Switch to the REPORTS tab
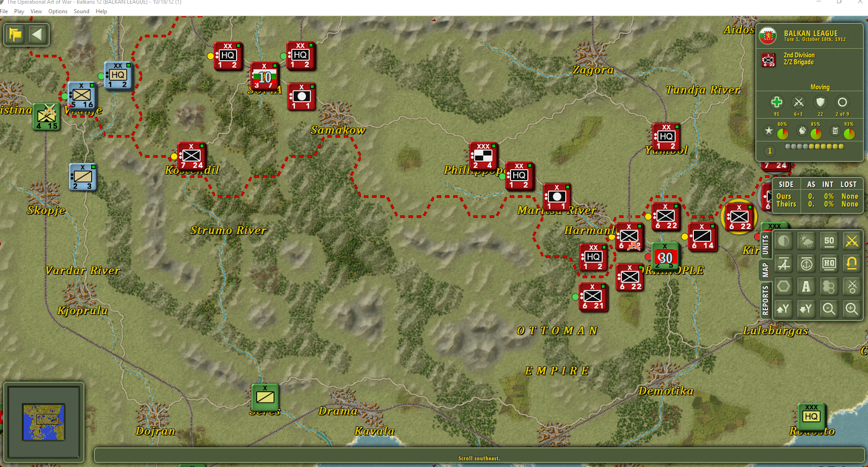Screen dimensions: 868x467 click(765, 300)
